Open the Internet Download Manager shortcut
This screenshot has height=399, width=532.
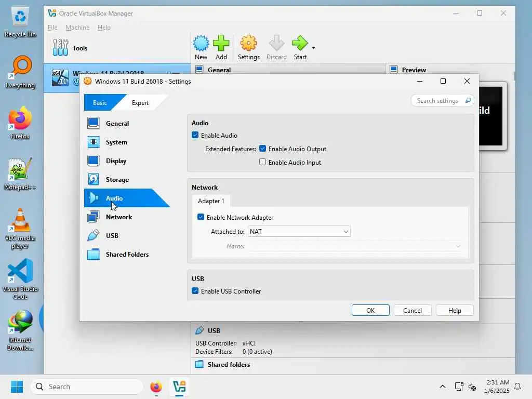pyautogui.click(x=20, y=330)
